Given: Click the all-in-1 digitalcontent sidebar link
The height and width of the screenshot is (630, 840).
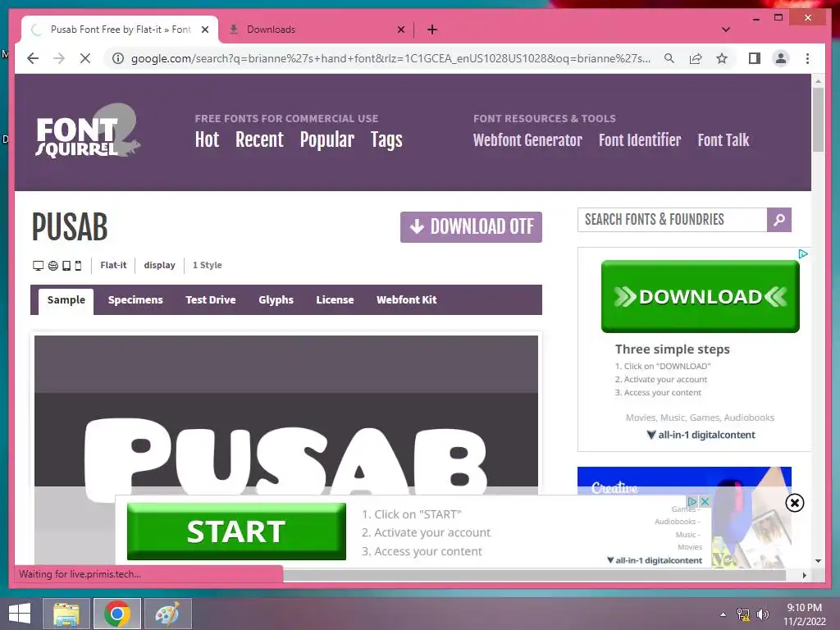Looking at the screenshot, I should click(701, 435).
